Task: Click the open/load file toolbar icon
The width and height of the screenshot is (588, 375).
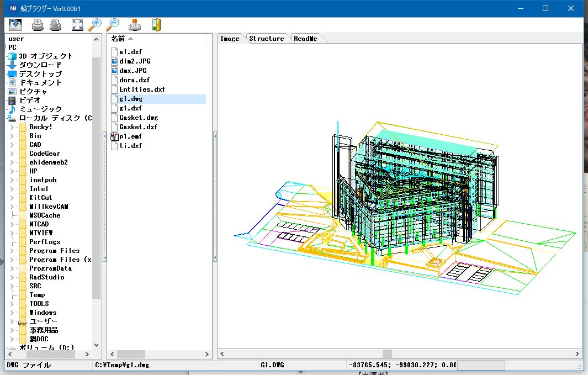Action: tap(15, 25)
